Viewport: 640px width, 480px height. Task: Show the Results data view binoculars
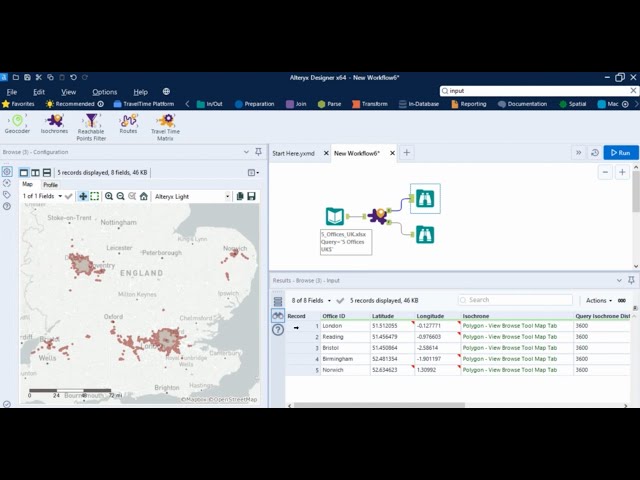[x=278, y=316]
